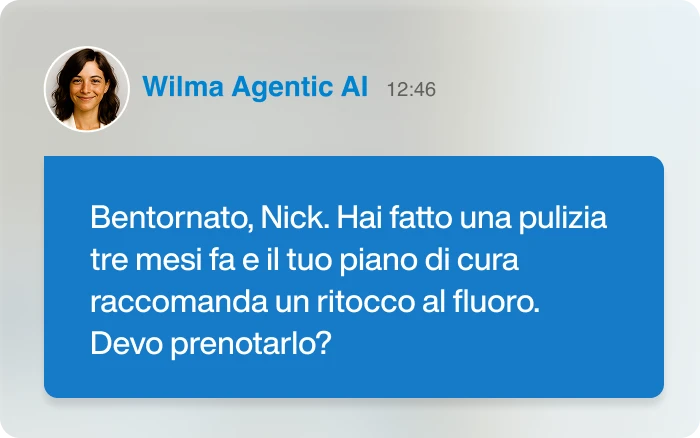This screenshot has height=438, width=700.
Task: Click the question mark ending the message
Action: pyautogui.click(x=325, y=343)
